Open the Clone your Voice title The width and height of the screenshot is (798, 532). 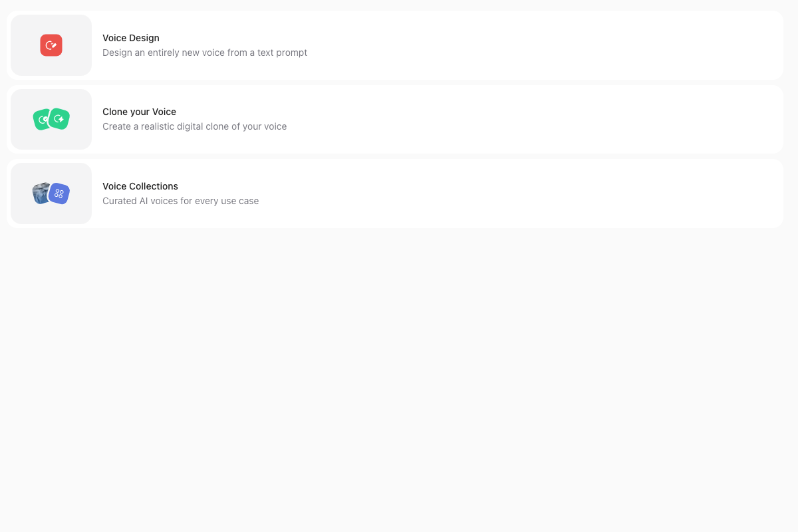(139, 112)
